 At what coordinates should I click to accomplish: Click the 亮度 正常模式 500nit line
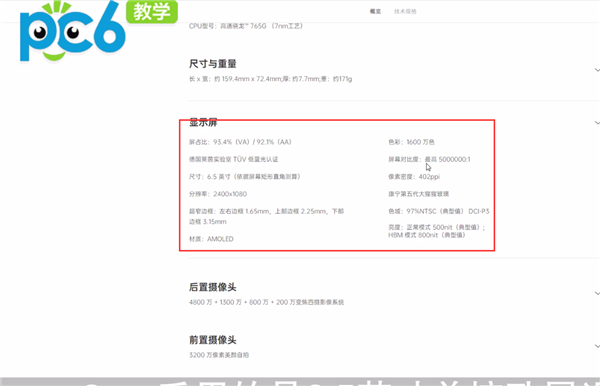point(437,231)
